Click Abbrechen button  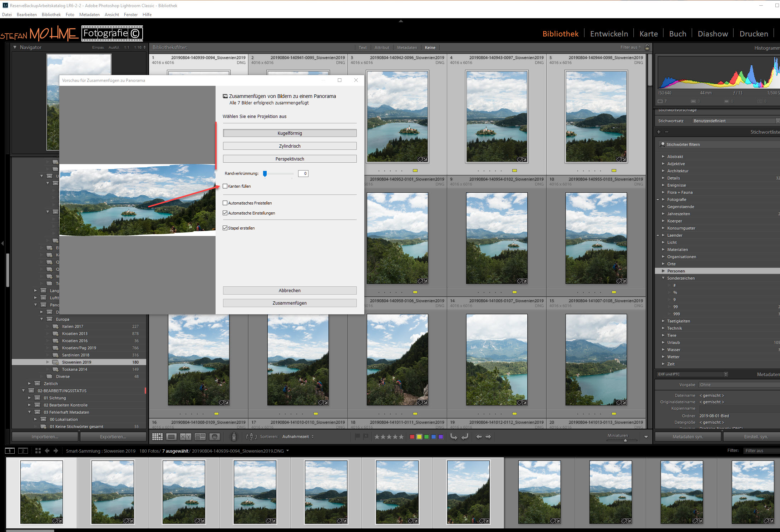(290, 290)
